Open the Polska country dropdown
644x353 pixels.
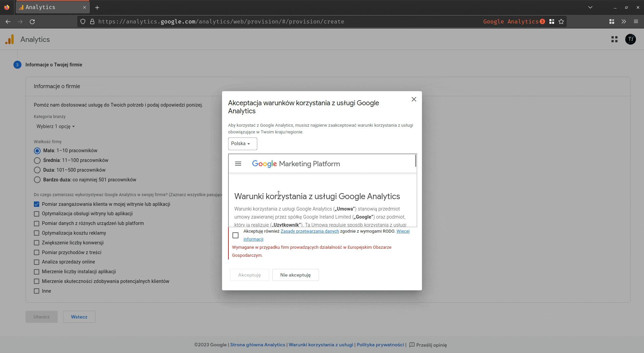tap(243, 144)
